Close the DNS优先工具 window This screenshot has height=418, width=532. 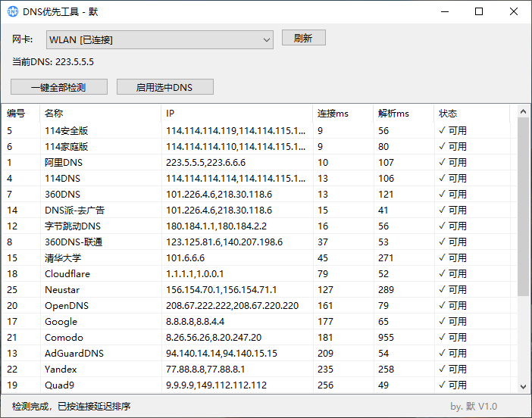[x=514, y=11]
